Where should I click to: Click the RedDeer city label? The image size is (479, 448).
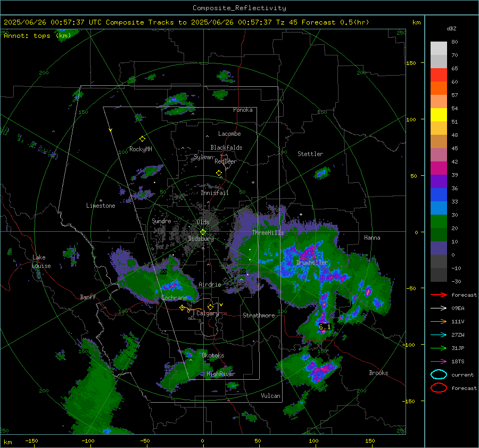coord(226,161)
